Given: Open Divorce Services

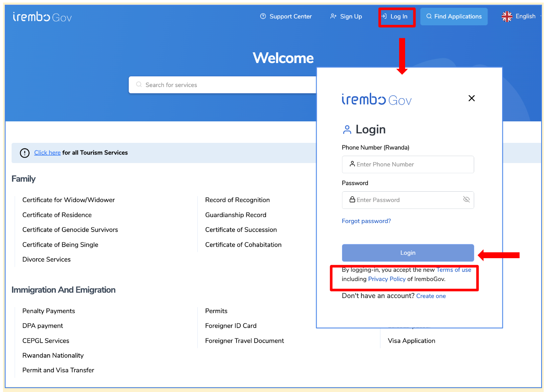Looking at the screenshot, I should click(x=46, y=259).
